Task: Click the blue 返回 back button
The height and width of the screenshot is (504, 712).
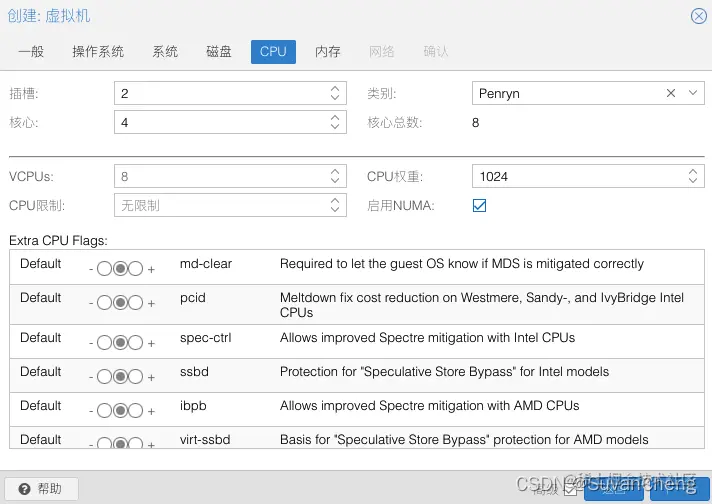Action: (613, 489)
